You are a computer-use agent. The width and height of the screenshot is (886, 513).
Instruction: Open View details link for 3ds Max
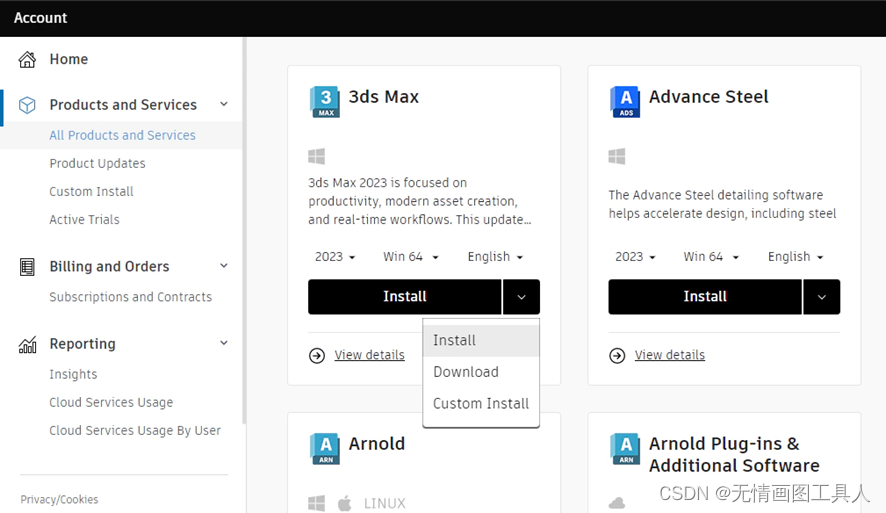(x=369, y=355)
